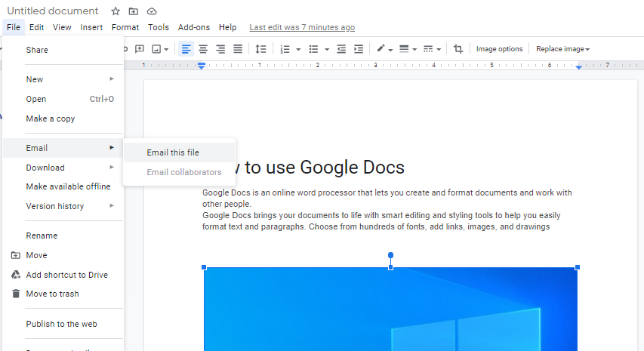This screenshot has height=351, width=644.
Task: Click the move to folder icon
Action: click(134, 11)
